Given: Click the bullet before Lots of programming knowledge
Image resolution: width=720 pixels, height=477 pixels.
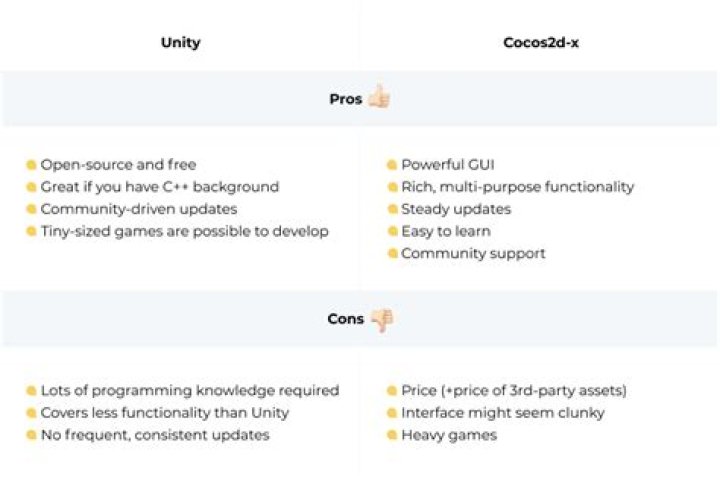Looking at the screenshot, I should pos(32,391).
